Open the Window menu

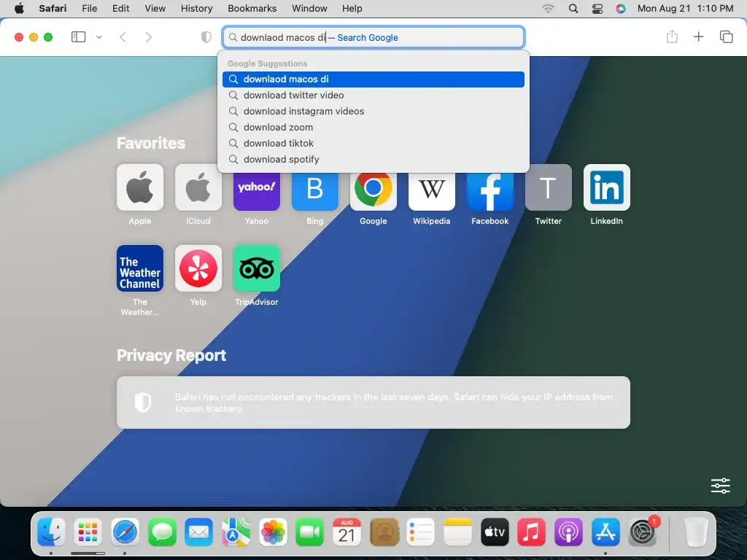[309, 8]
